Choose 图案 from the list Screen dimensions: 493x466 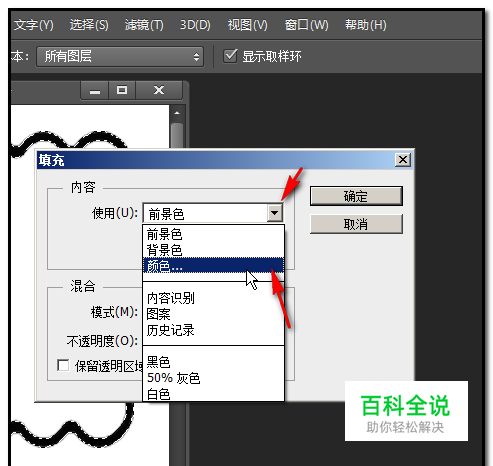pyautogui.click(x=213, y=314)
